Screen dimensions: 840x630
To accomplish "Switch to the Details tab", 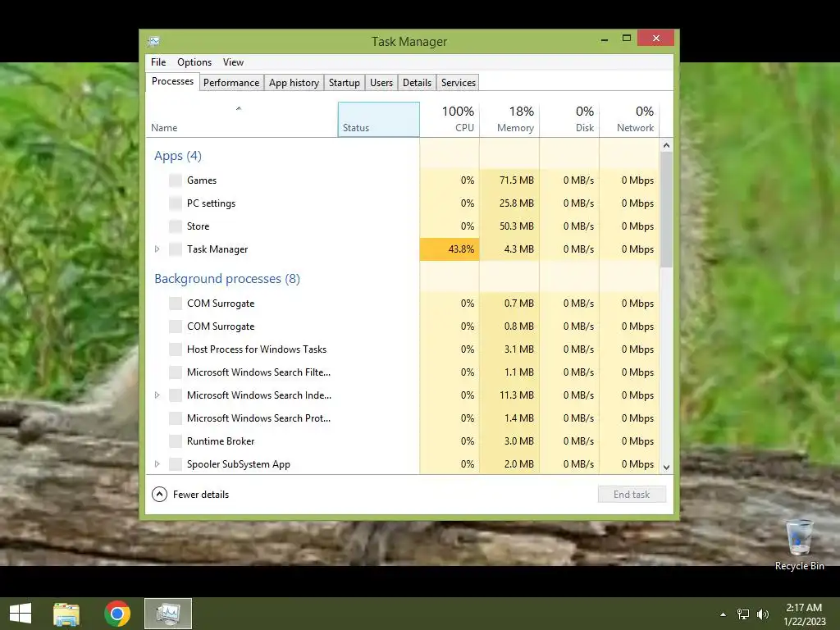I will pyautogui.click(x=417, y=83).
